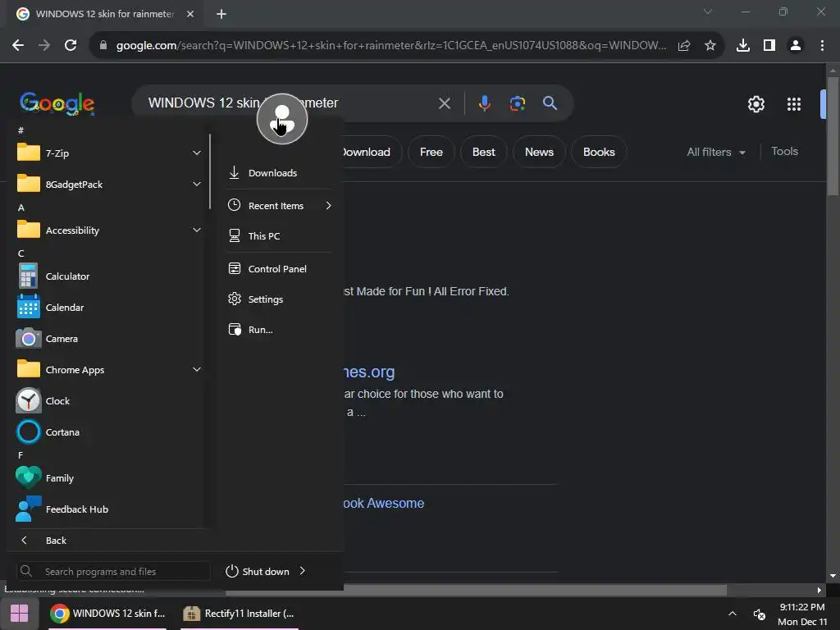Screen dimensions: 840x630
Task: Open the Chrome tab search dropdown
Action: pos(708,11)
